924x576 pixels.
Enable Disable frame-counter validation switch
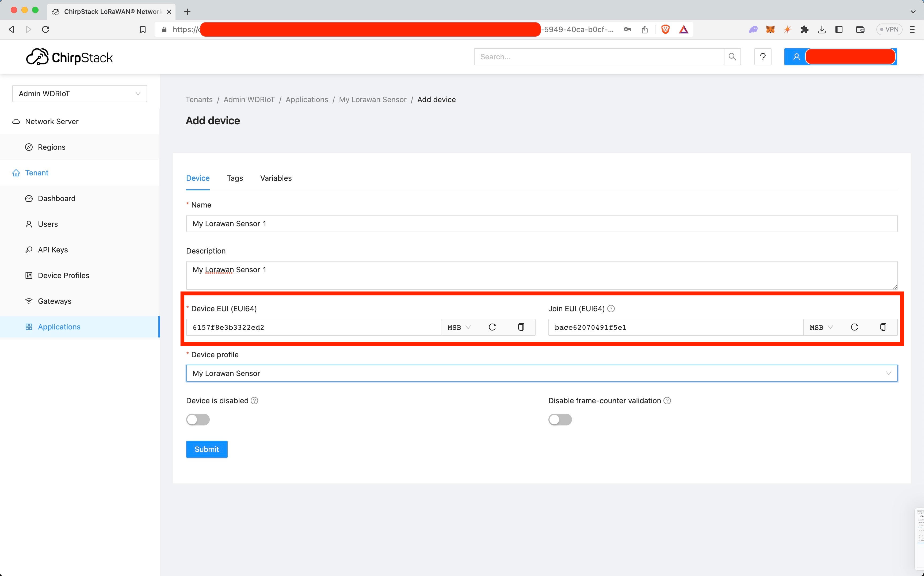pos(560,419)
